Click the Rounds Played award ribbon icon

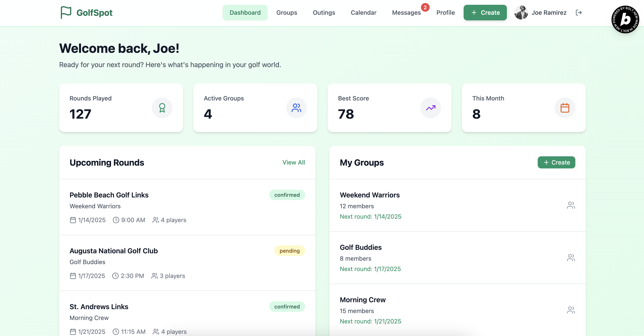click(162, 108)
